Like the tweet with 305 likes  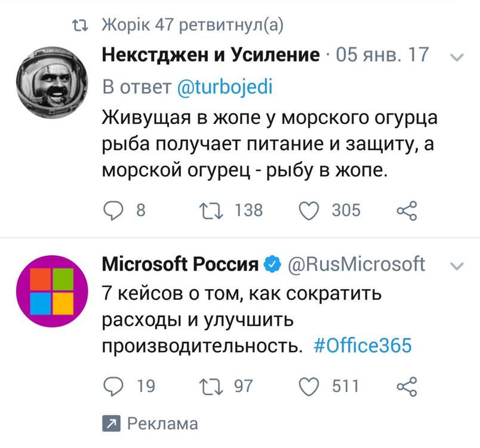coord(309,210)
